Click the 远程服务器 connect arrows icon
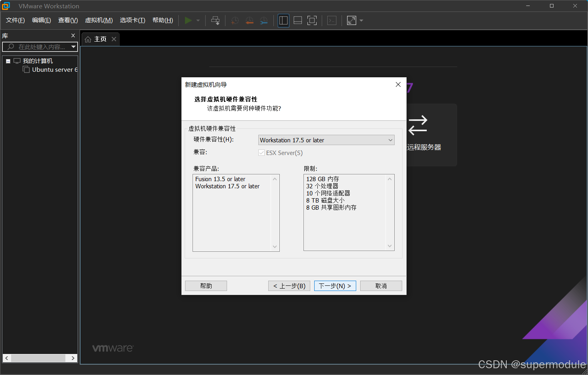Viewport: 588px width, 375px height. tap(418, 125)
